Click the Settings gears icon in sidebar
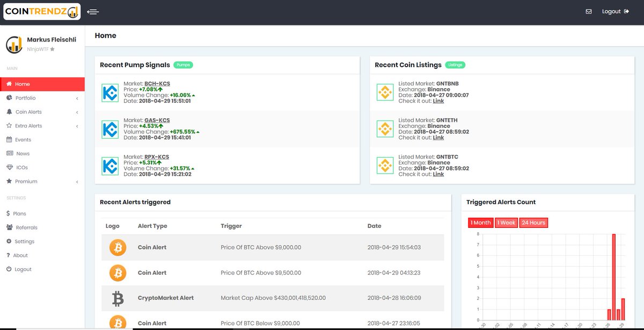644x330 pixels. (x=10, y=241)
